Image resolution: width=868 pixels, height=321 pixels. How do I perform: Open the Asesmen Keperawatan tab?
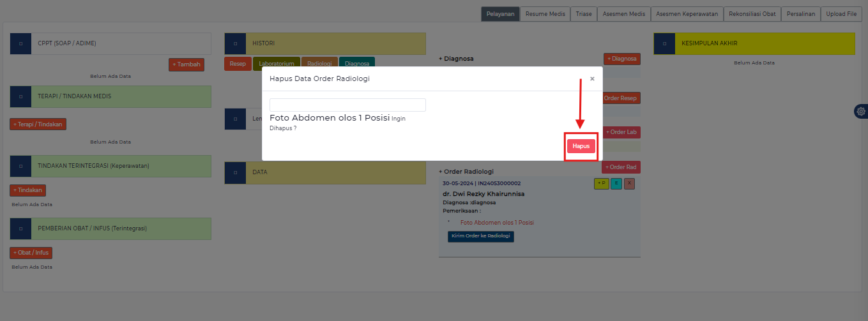(687, 14)
